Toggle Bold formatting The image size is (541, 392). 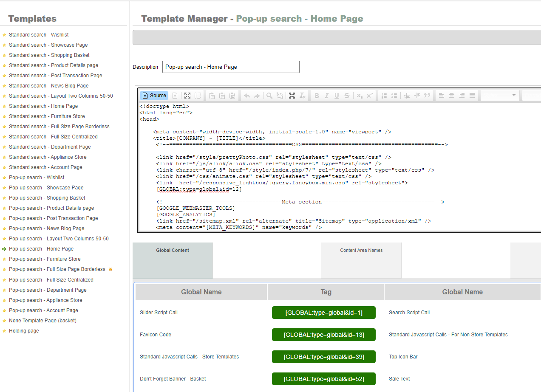317,96
